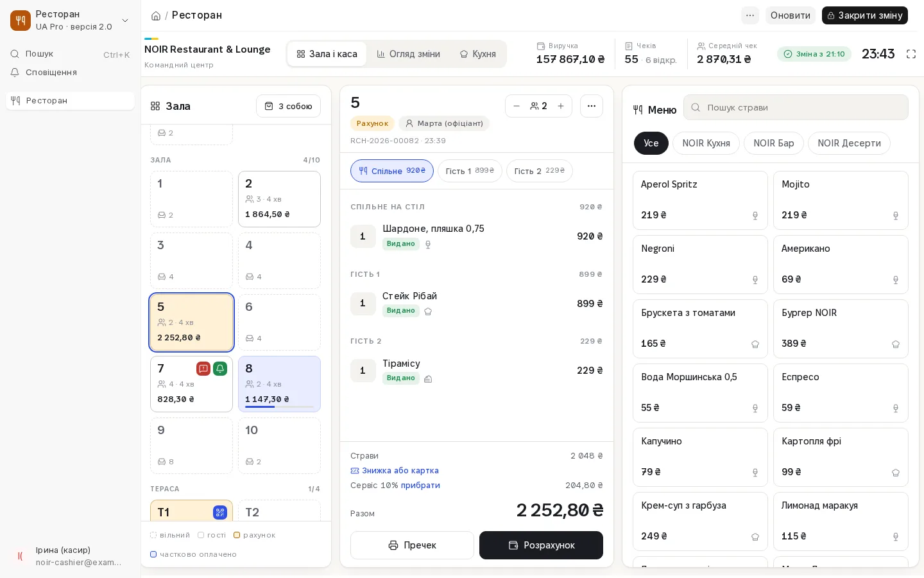Click the прибрати service charge link
The image size is (924, 578).
pos(420,486)
